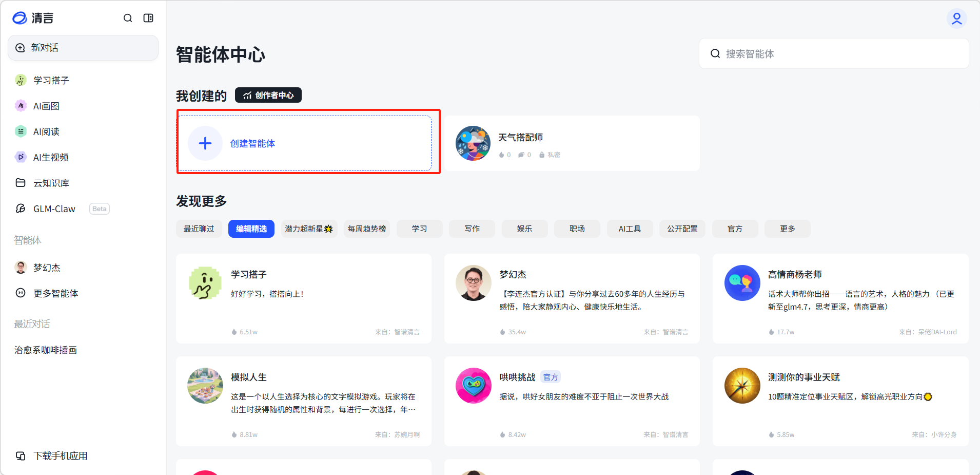Image resolution: width=980 pixels, height=475 pixels.
Task: Switch to the 潜力超新星 tab
Action: point(308,229)
